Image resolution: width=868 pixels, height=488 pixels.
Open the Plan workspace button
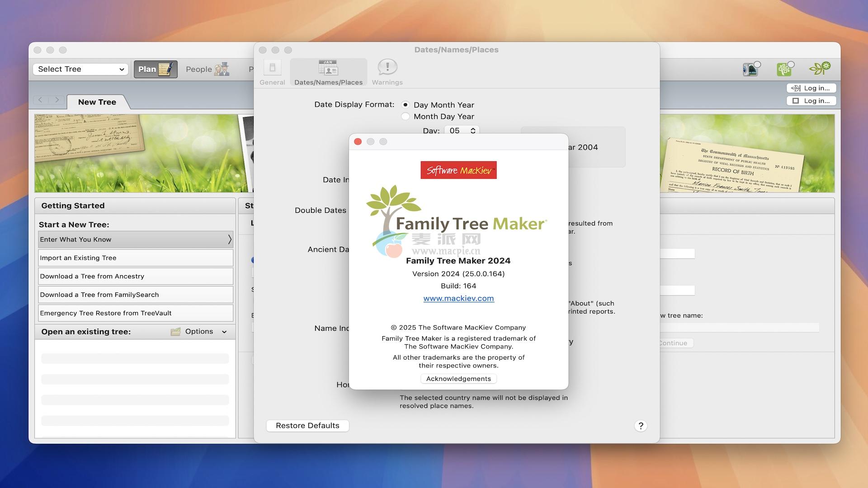point(155,69)
